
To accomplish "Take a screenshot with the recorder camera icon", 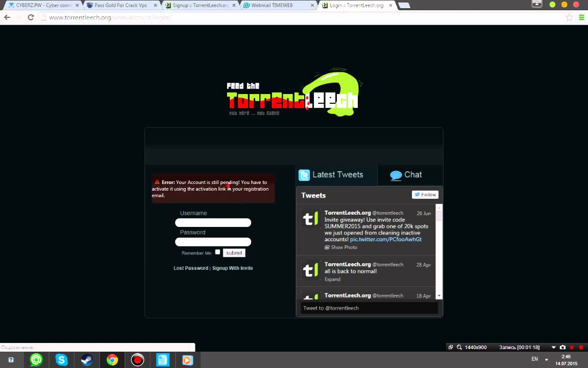I will [562, 348].
